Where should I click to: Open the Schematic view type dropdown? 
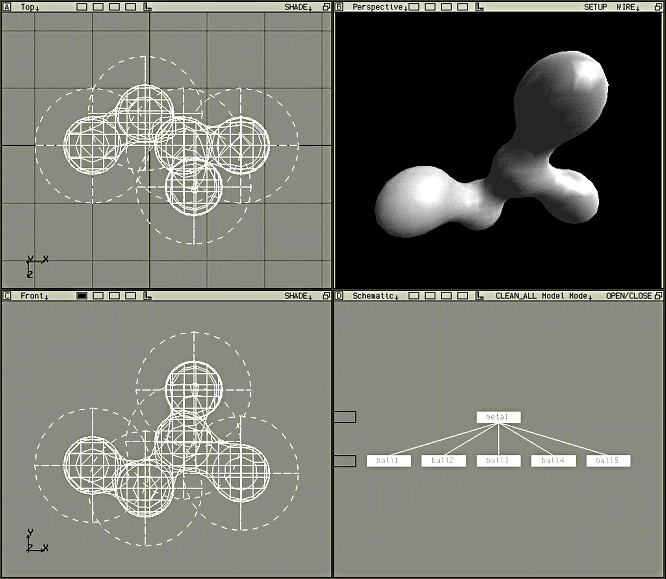tap(376, 296)
